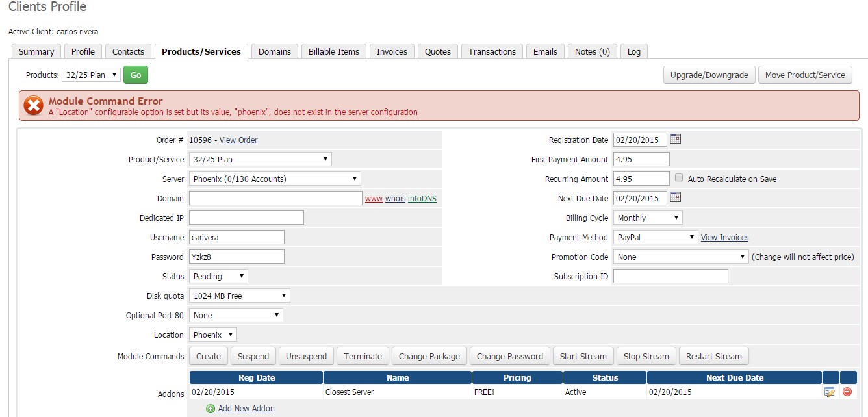Image resolution: width=868 pixels, height=417 pixels.
Task: Open the Transactions tab
Action: (492, 51)
